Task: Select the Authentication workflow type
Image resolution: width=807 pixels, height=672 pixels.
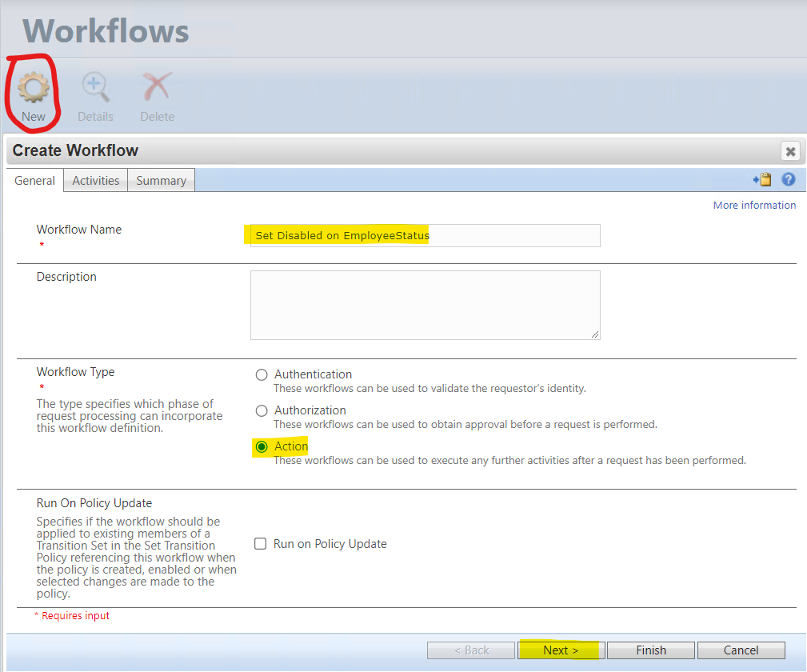Action: (262, 374)
